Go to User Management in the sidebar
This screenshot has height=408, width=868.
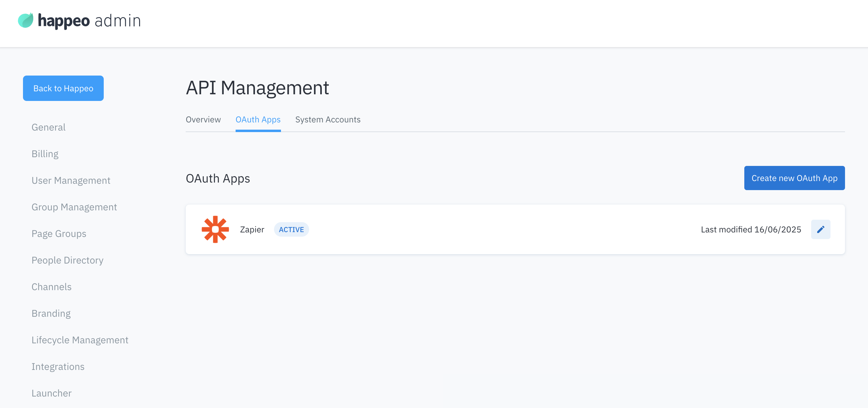71,180
